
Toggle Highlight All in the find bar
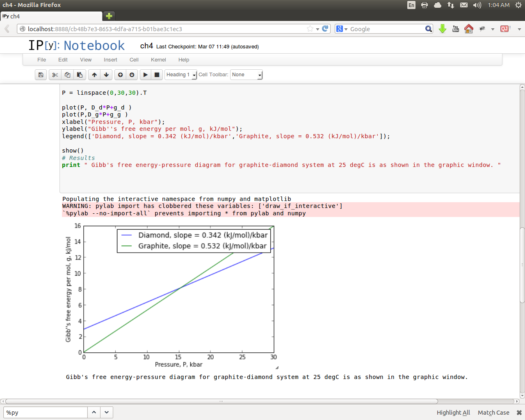(453, 413)
